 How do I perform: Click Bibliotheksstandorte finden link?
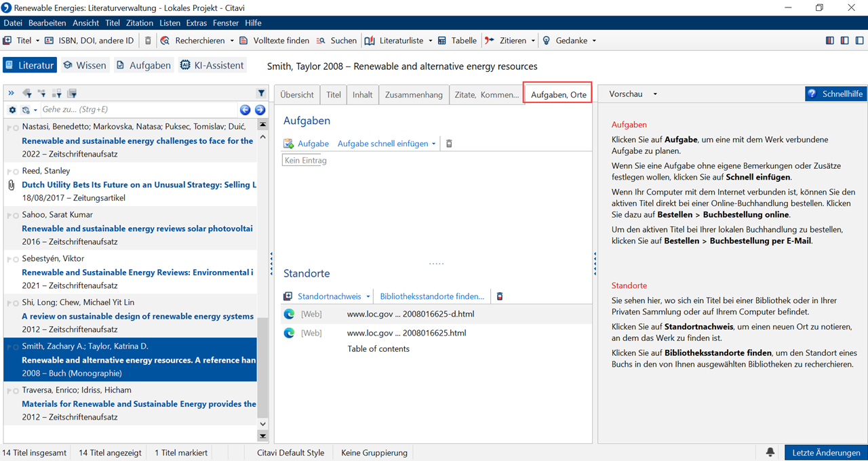coord(432,296)
